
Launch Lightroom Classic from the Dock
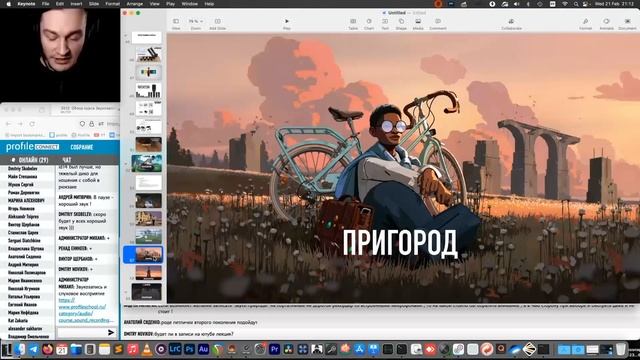175,349
